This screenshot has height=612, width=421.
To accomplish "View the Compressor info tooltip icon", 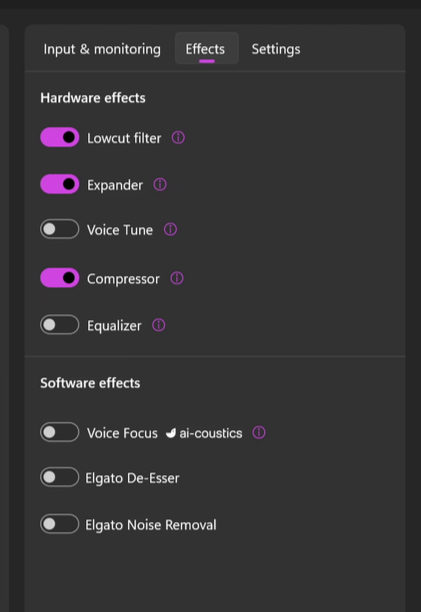I will click(x=177, y=278).
